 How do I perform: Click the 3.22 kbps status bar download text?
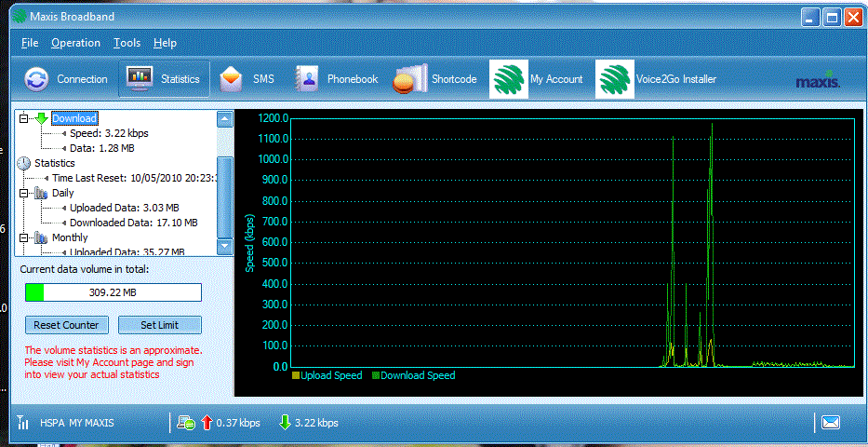point(316,423)
